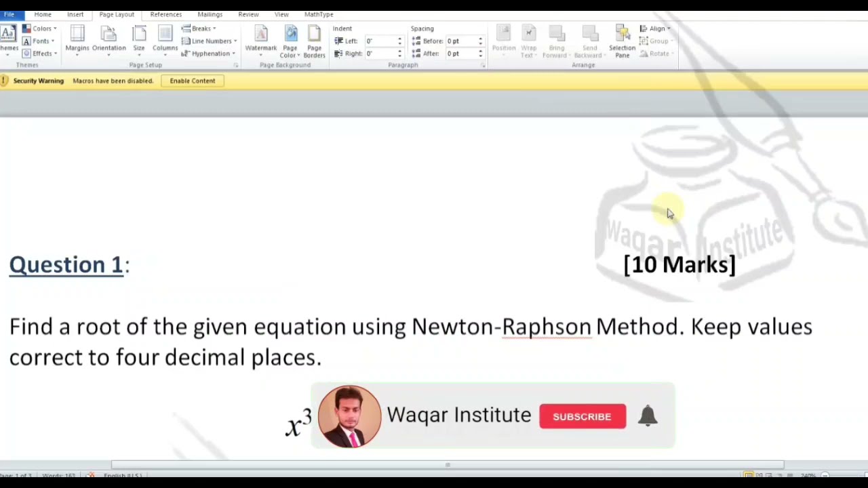Switch to the View tab
Image resolution: width=868 pixels, height=488 pixels.
(281, 14)
